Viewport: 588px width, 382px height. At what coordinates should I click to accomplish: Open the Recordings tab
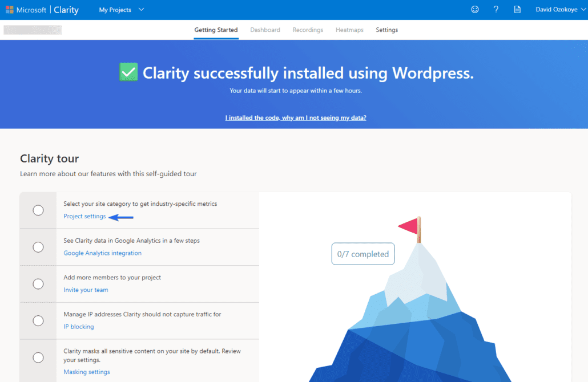point(308,30)
